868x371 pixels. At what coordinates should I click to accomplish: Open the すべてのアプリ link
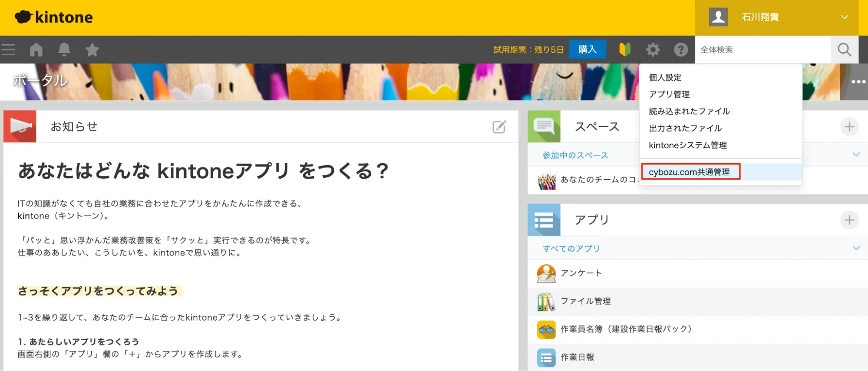tap(571, 249)
